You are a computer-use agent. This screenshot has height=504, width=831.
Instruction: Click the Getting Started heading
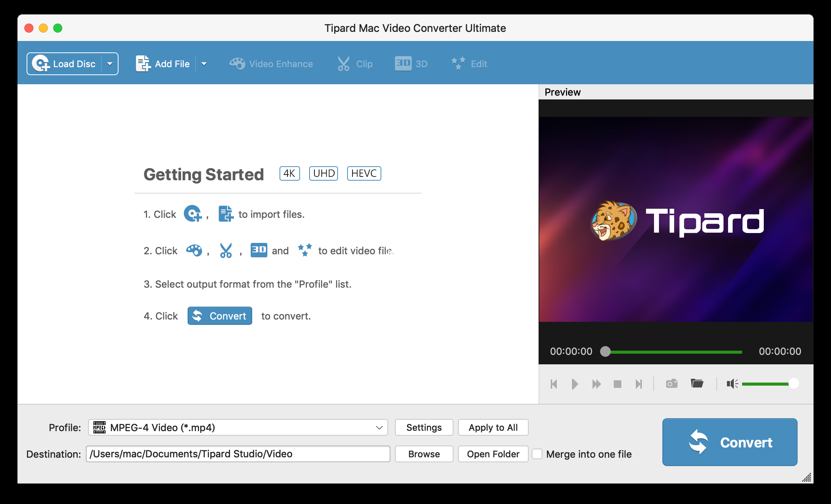click(x=204, y=175)
